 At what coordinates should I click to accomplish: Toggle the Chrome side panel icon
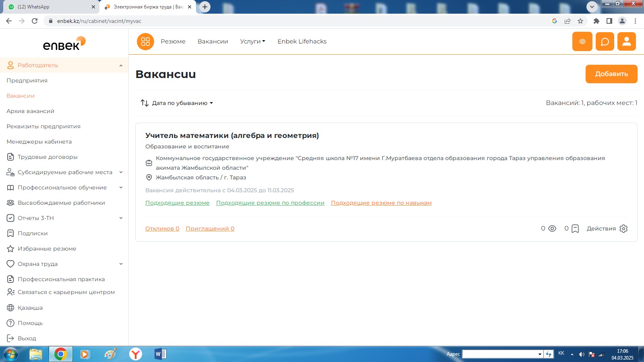(x=609, y=21)
